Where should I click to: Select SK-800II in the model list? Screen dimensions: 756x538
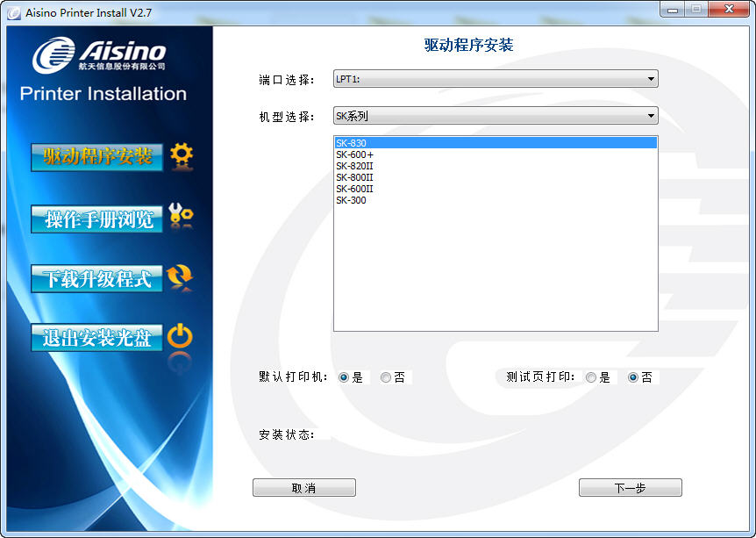click(x=496, y=177)
